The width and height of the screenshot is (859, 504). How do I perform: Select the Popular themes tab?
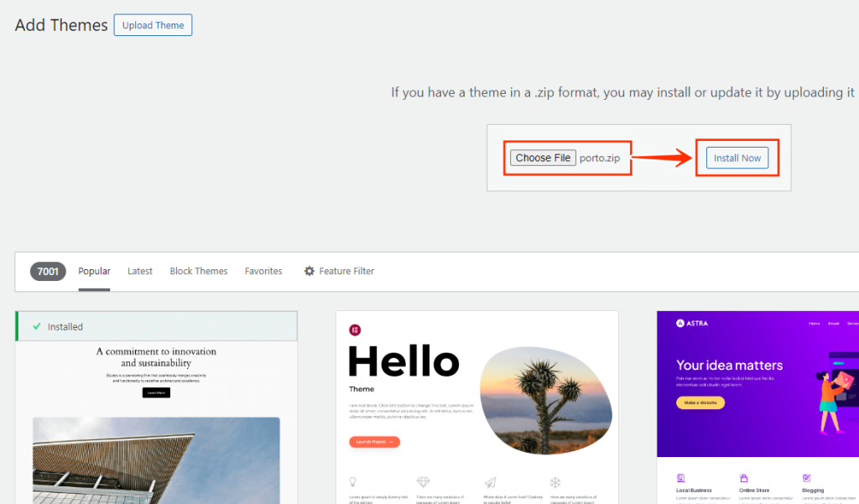click(94, 271)
